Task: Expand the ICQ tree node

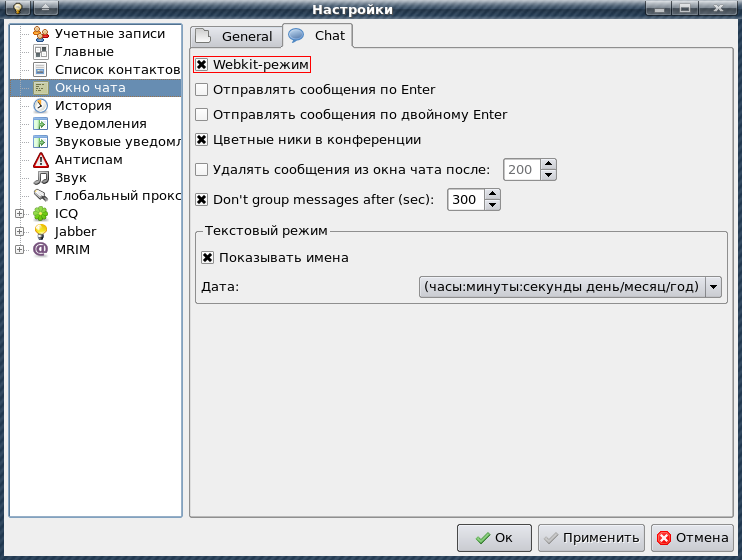Action: click(x=19, y=213)
